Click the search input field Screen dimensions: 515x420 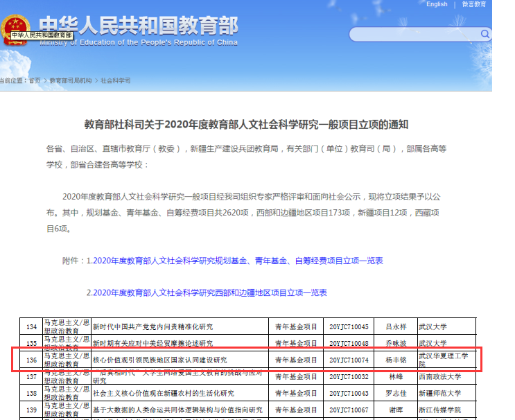413,34
